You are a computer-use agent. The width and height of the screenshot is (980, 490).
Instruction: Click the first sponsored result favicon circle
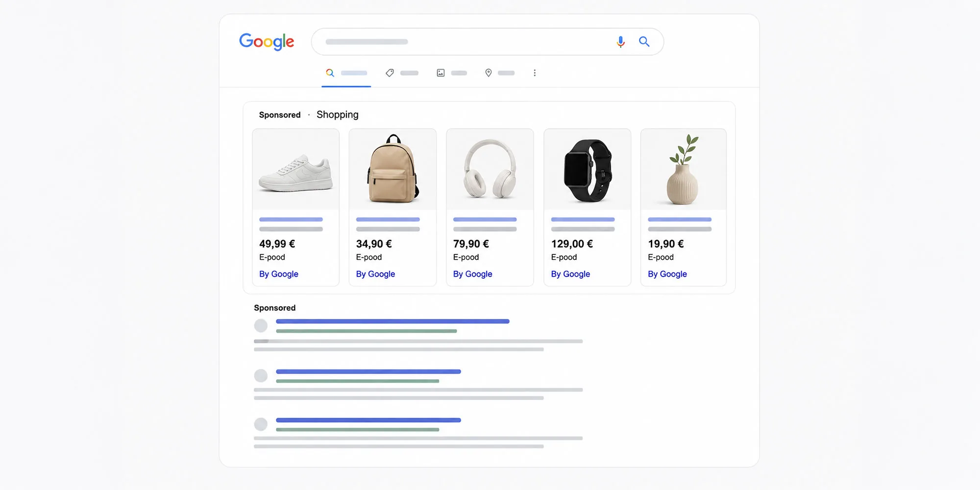click(x=261, y=325)
